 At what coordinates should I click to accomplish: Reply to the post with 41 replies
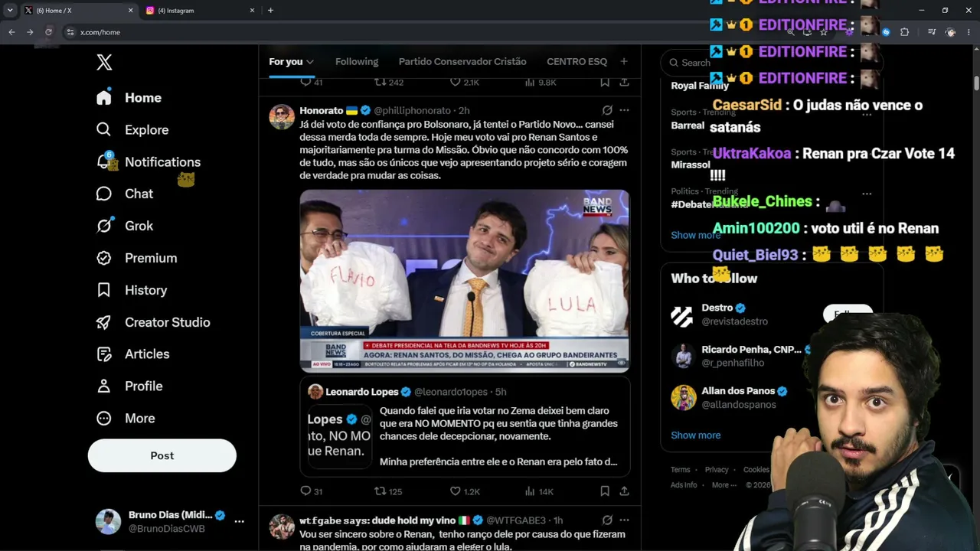coord(311,82)
